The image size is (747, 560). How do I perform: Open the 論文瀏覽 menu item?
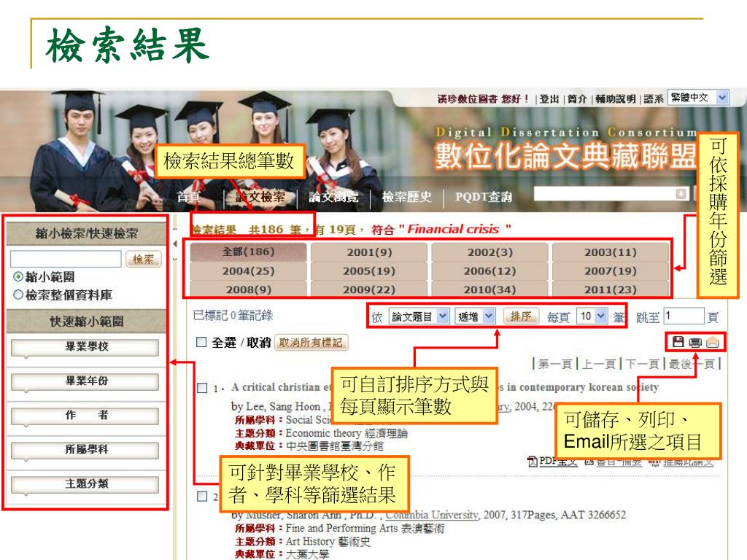click(x=333, y=197)
